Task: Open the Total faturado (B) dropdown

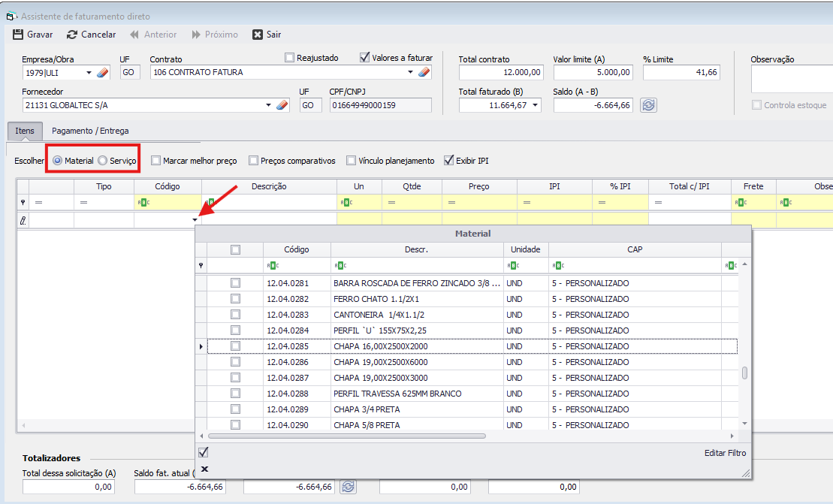Action: click(x=536, y=105)
